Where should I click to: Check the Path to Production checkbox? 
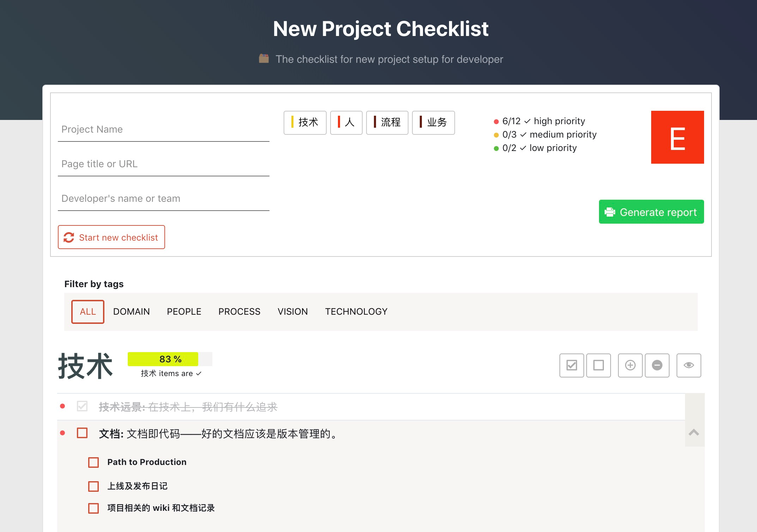tap(93, 462)
